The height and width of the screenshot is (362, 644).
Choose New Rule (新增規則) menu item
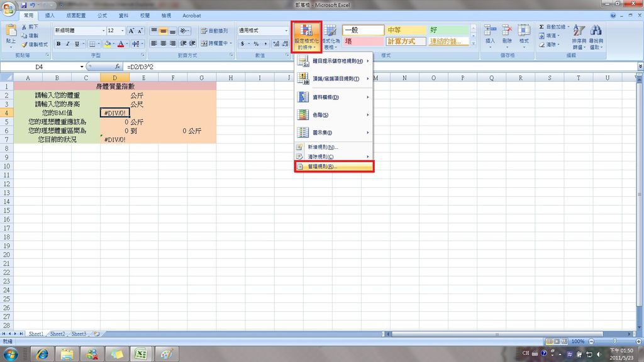[333, 147]
